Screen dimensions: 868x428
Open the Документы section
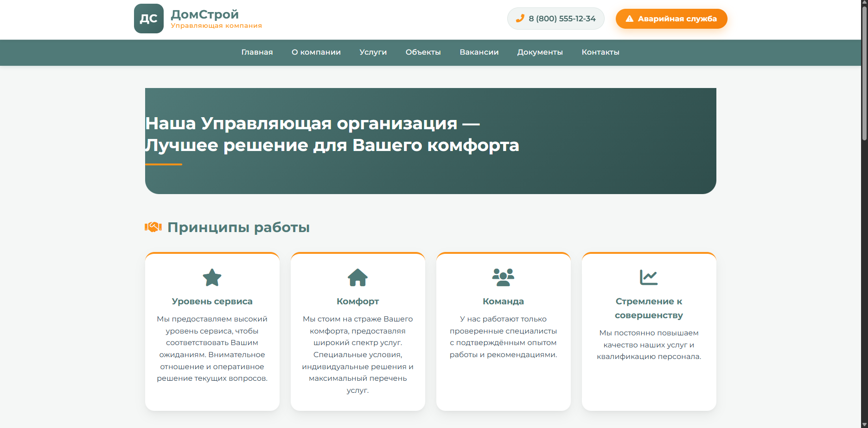point(540,52)
